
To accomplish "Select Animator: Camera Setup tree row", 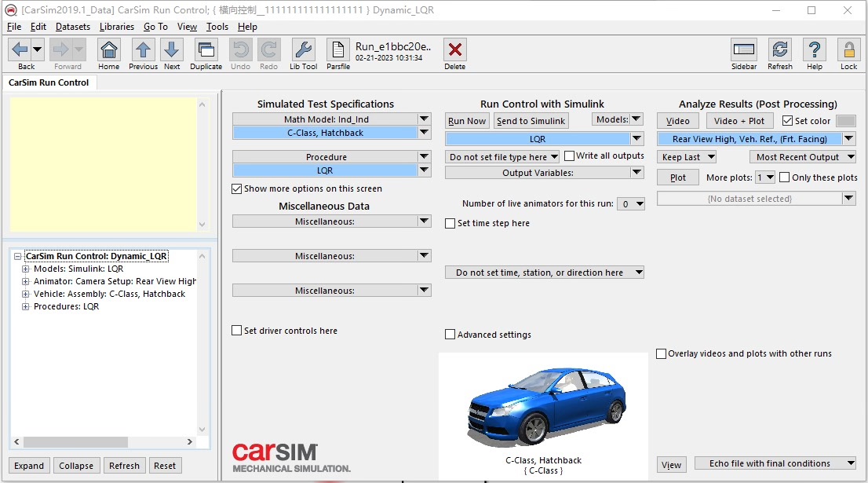I will [115, 281].
